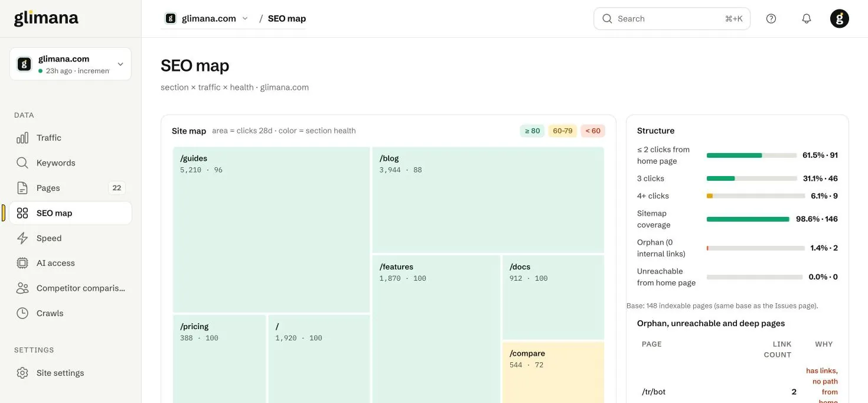Open Site settings link
The image size is (868, 403).
point(70,373)
